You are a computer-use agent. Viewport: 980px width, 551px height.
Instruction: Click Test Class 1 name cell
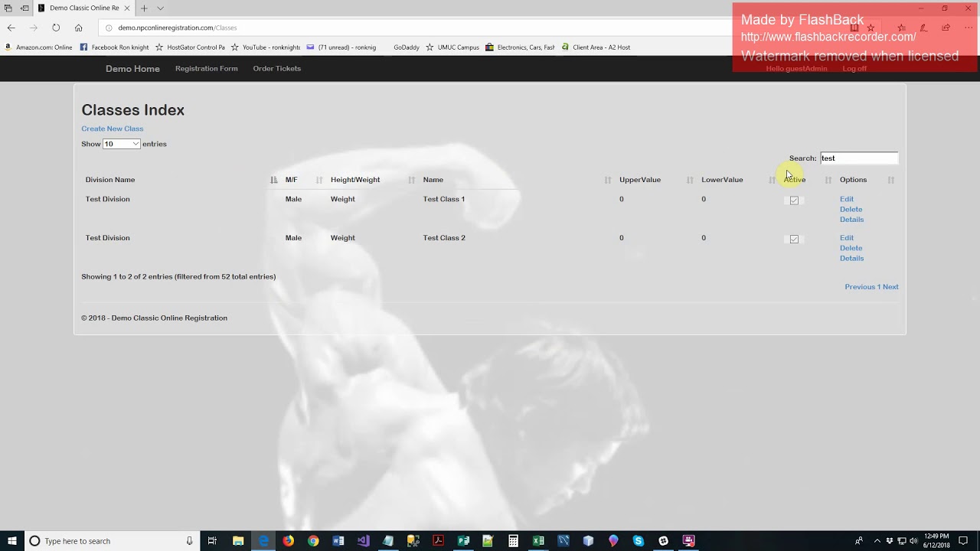click(x=444, y=199)
